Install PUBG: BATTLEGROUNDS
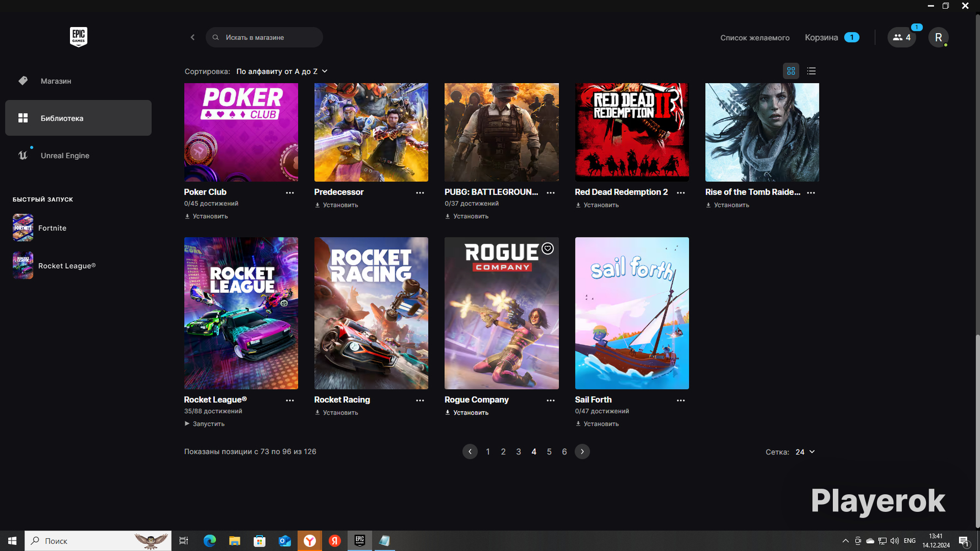Viewport: 980px width, 551px height. (467, 217)
